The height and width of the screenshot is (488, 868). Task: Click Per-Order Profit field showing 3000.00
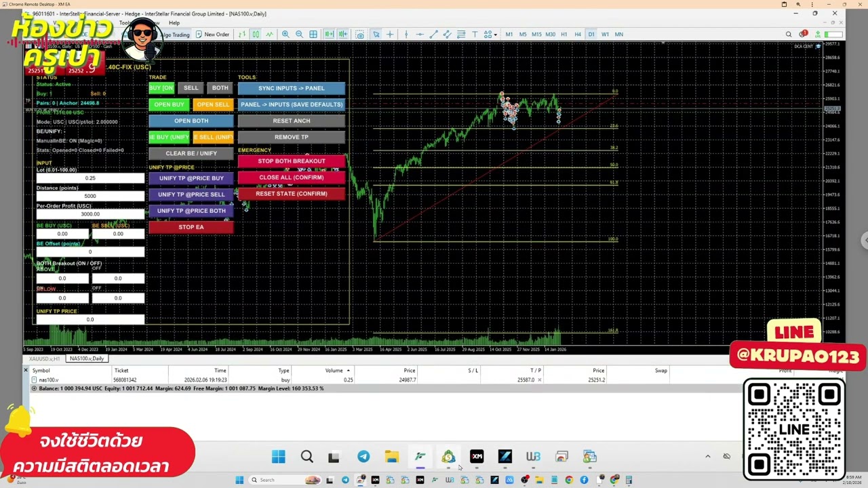pos(90,214)
